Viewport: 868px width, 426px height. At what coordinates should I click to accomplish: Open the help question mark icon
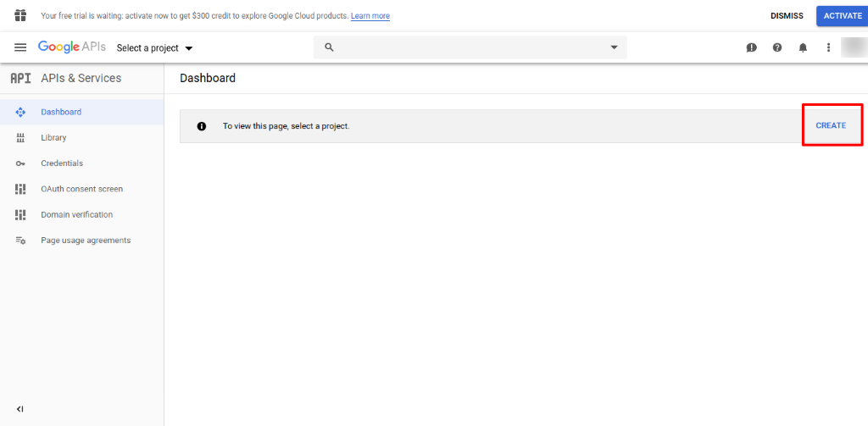coord(777,47)
